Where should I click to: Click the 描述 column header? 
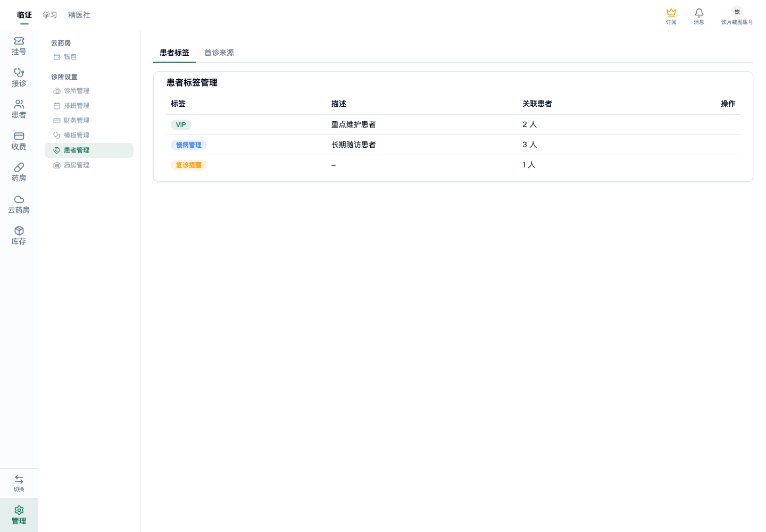coord(339,104)
